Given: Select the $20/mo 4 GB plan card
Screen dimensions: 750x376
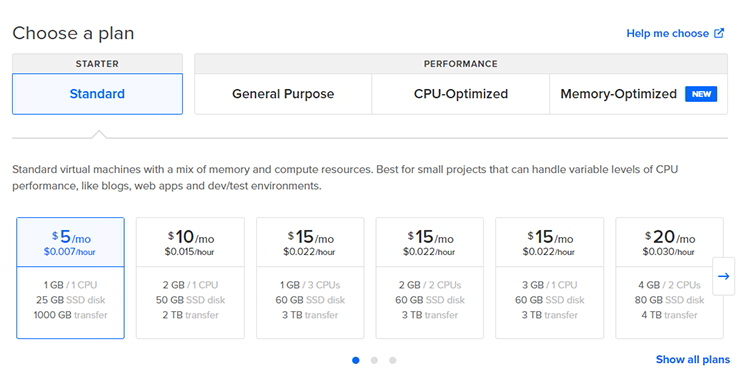Looking at the screenshot, I should (x=669, y=278).
